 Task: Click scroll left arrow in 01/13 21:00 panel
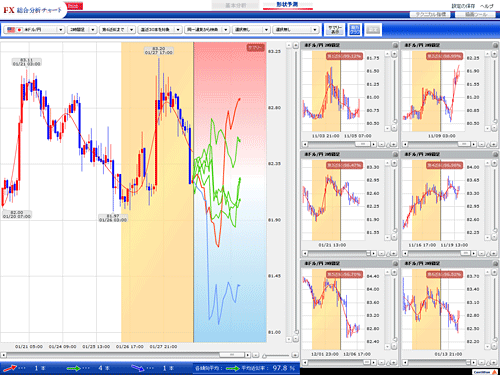pos(405,362)
